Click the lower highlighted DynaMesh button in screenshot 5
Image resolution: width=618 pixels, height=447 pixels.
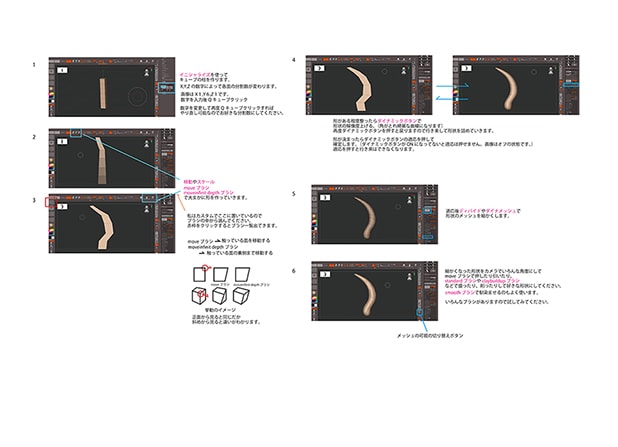pyautogui.click(x=428, y=237)
